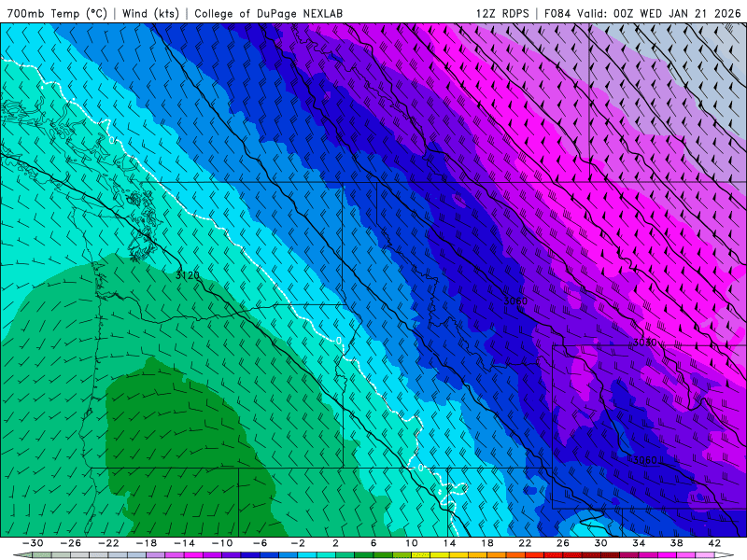Image resolution: width=747 pixels, height=560 pixels.
Task: Click the -6 colorbar tick label
Action: (x=260, y=543)
